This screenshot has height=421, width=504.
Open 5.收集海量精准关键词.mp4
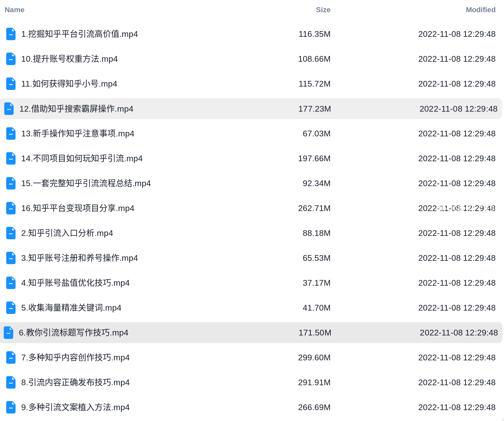[x=71, y=308]
